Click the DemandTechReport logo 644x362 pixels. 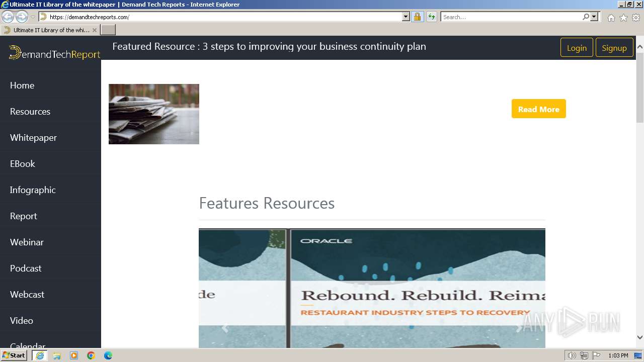pos(54,53)
